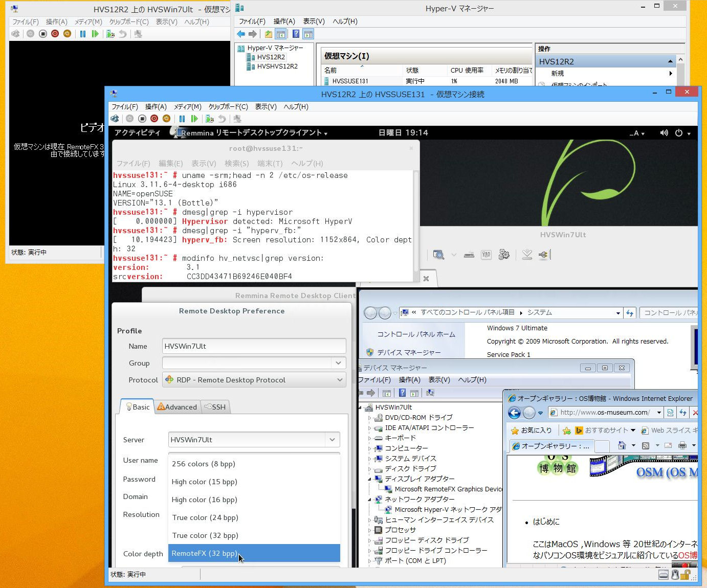Screen dimensions: 707x588
Task: Click Back arrow in Hyper-V Manager toolbar
Action: (241, 34)
